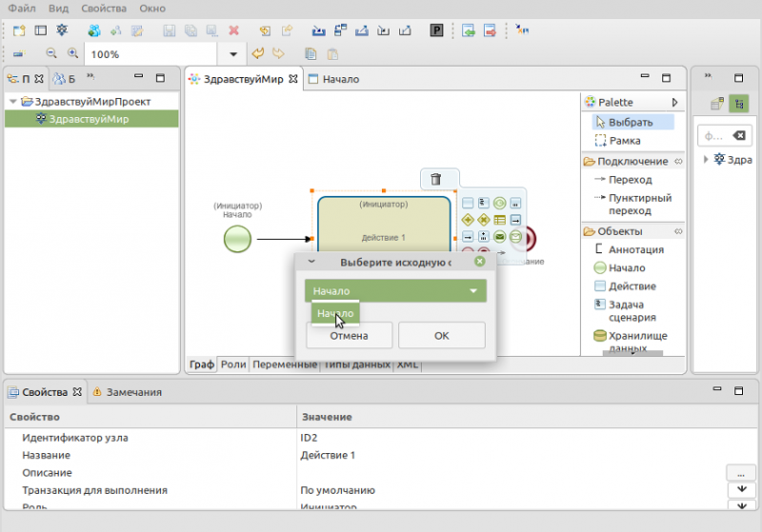
Task: Click the black P toolbar icon
Action: click(436, 30)
